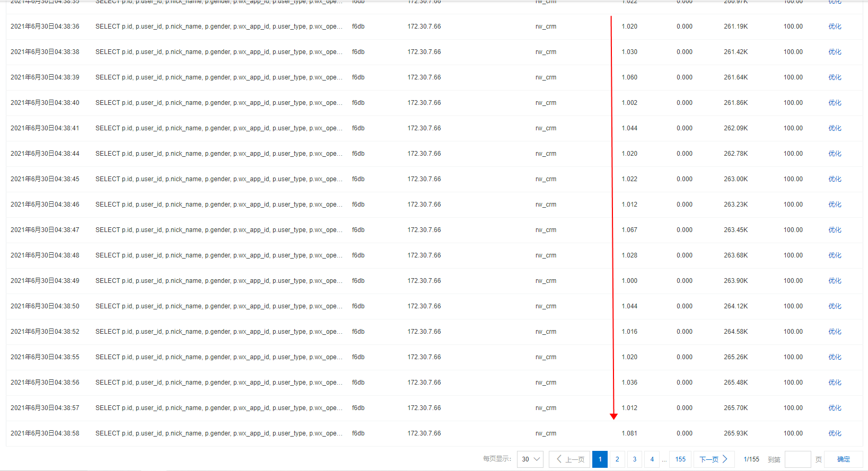Click 优化 link for 04:38:41 row
This screenshot has height=471, width=868.
[x=835, y=128]
